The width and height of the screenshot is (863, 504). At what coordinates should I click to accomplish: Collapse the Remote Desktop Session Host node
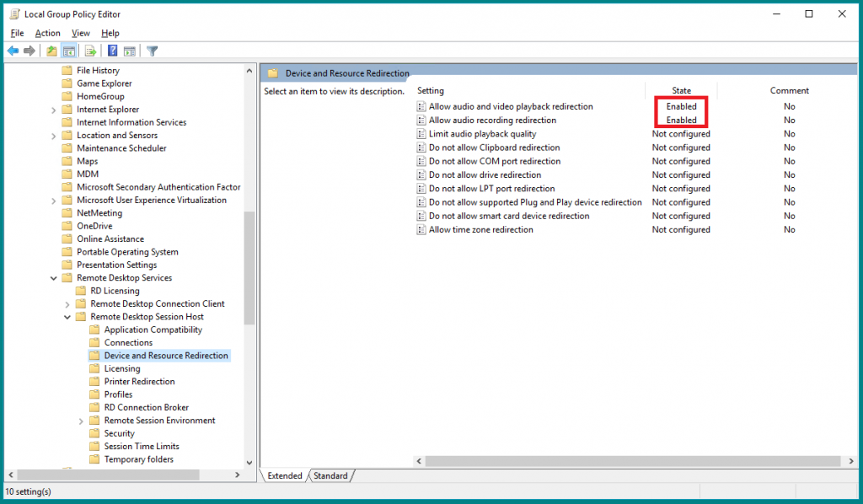click(67, 317)
